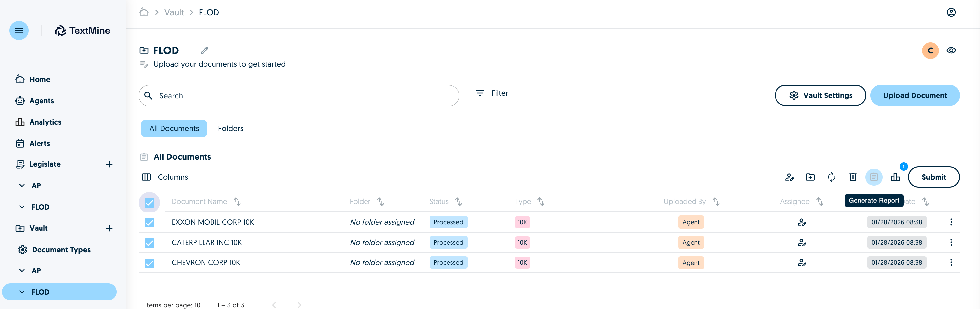Screen dimensions: 980x309
Task: Open the CHEVRON CORP 10K document
Action: click(206, 262)
